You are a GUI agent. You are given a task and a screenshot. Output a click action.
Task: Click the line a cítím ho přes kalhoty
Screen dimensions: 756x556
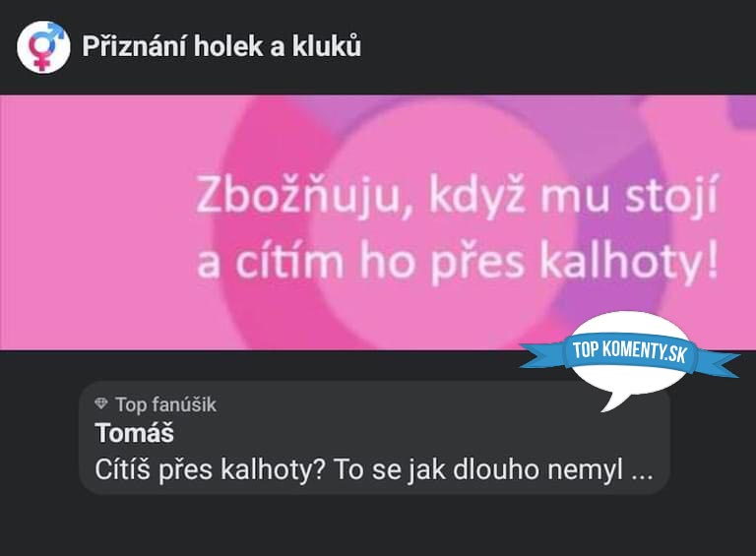pyautogui.click(x=458, y=261)
